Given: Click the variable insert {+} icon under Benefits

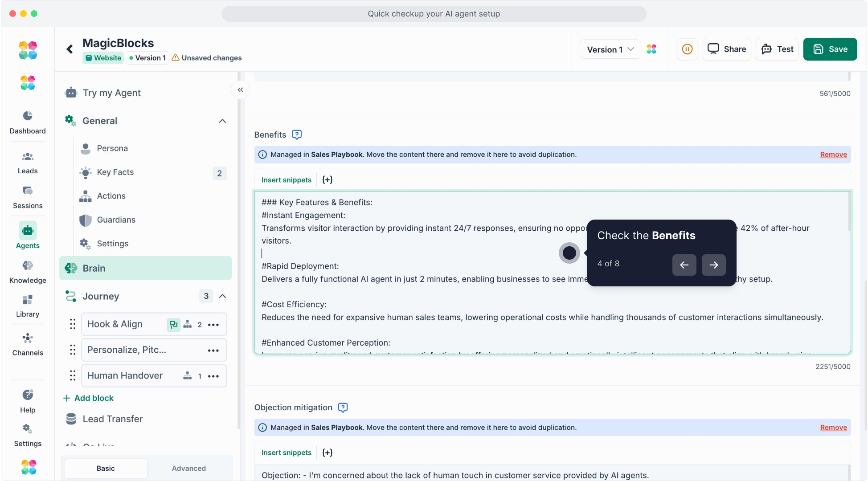Looking at the screenshot, I should tap(328, 180).
